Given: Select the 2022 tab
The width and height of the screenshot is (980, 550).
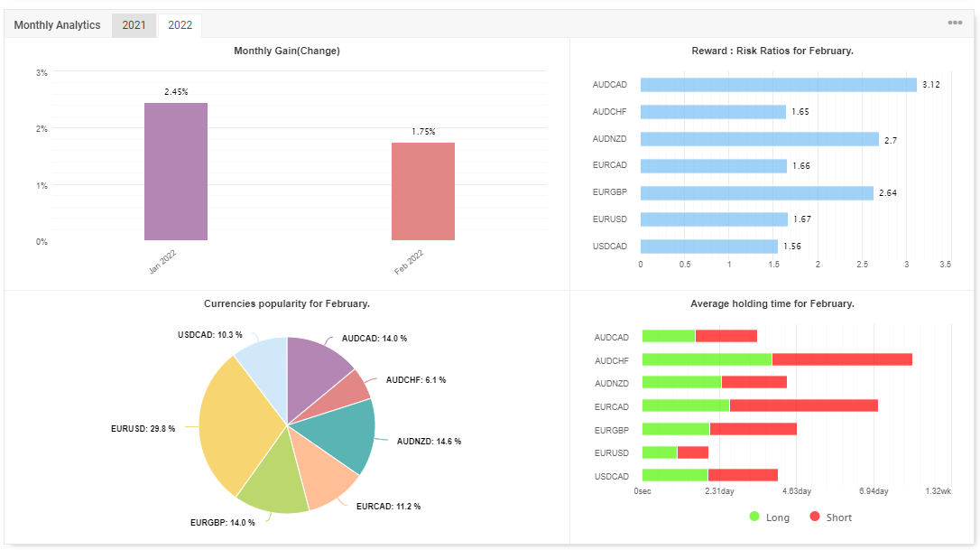Looking at the screenshot, I should point(180,25).
